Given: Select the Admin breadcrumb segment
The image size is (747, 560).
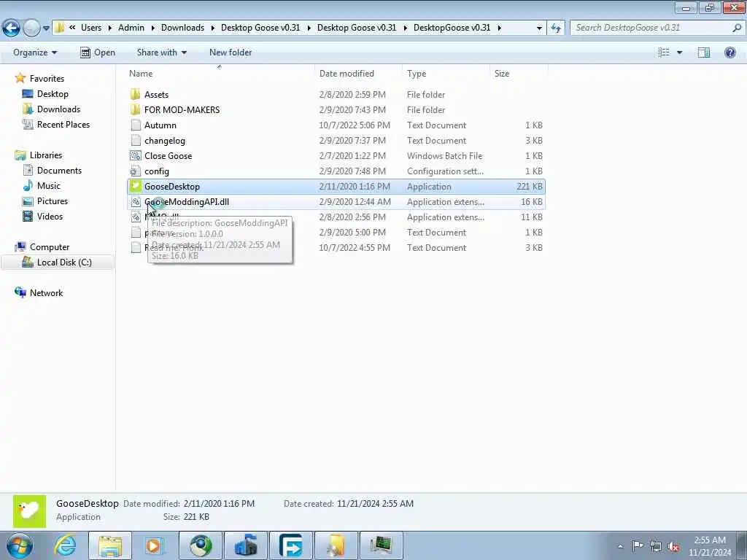Looking at the screenshot, I should click(x=131, y=28).
